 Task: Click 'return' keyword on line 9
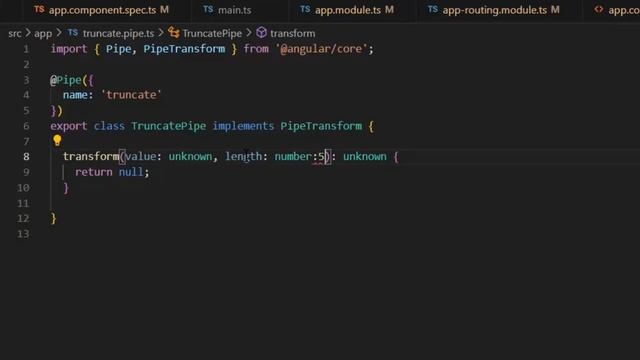(x=93, y=172)
